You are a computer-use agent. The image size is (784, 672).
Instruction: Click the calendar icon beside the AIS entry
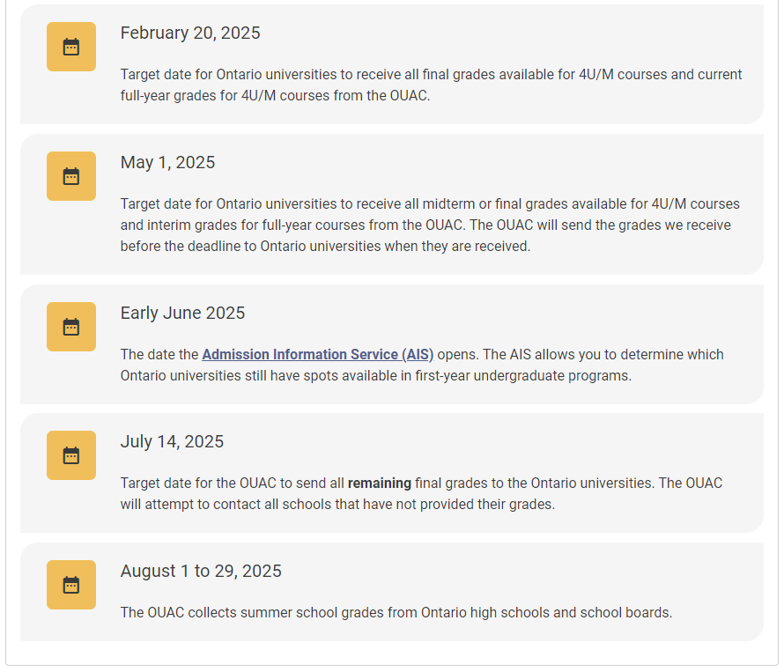(70, 326)
